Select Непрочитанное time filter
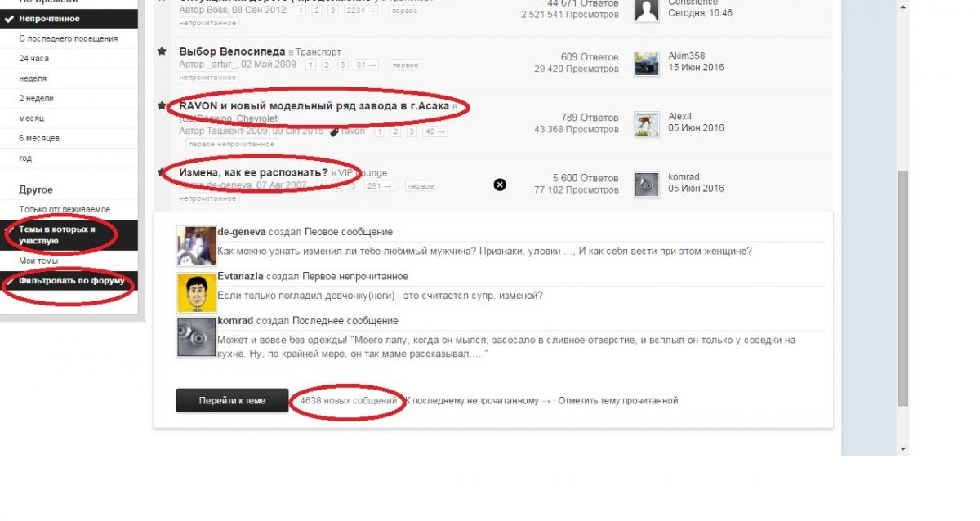This screenshot has height=521, width=980. (x=69, y=18)
